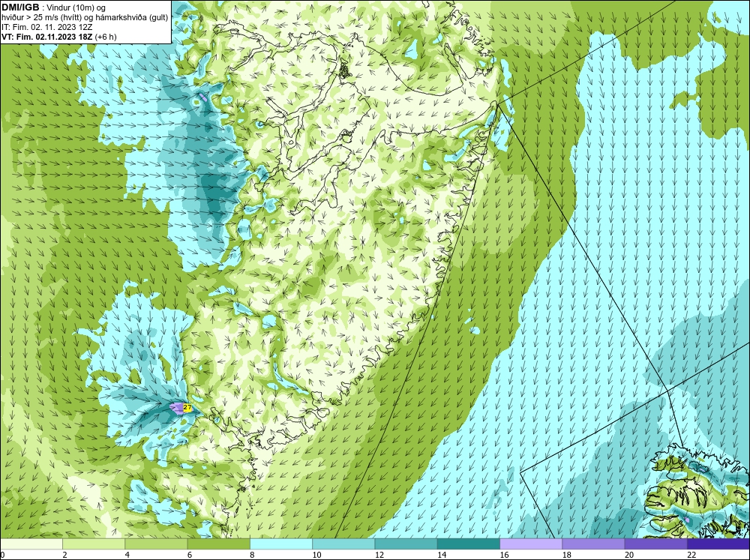Viewport: 750px width, 560px height.
Task: Click the 12–14 m/s teal legend swatch
Action: [x=406, y=544]
